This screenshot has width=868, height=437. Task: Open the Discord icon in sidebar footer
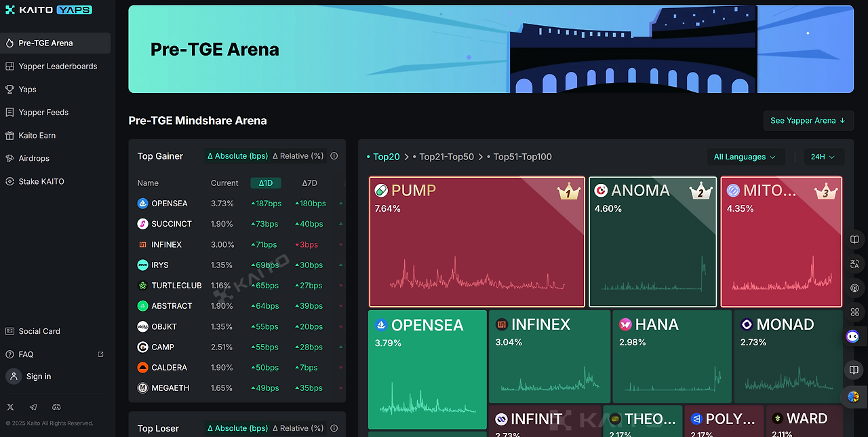pos(57,407)
